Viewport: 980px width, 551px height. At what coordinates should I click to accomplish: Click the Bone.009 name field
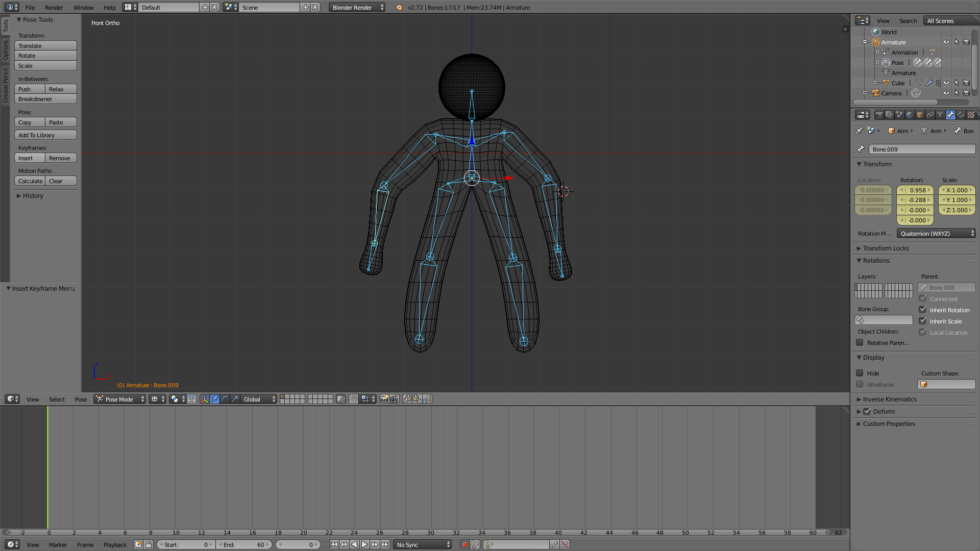921,149
